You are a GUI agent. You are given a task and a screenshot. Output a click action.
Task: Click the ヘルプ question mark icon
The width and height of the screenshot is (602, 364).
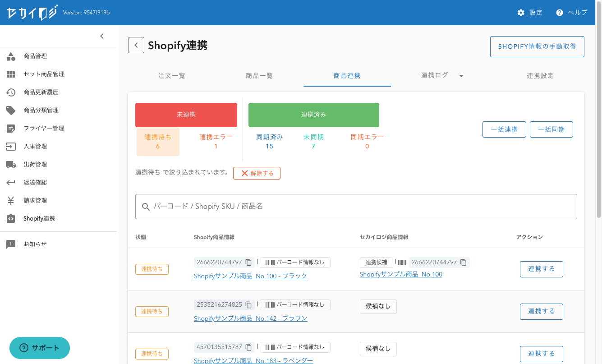coord(560,13)
